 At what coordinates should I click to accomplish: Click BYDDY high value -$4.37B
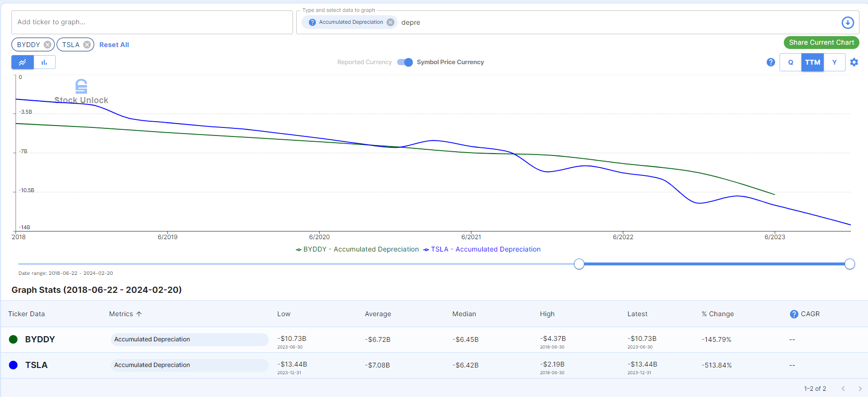tap(553, 339)
